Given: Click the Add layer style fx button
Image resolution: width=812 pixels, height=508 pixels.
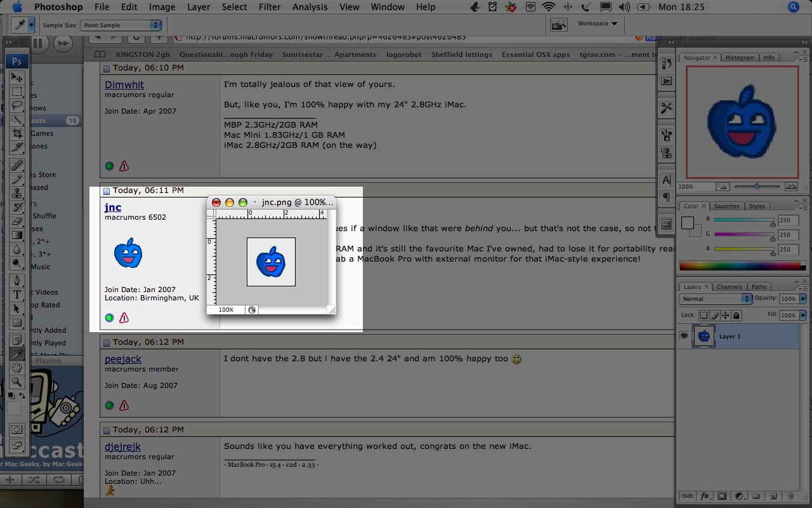Looking at the screenshot, I should click(x=704, y=496).
